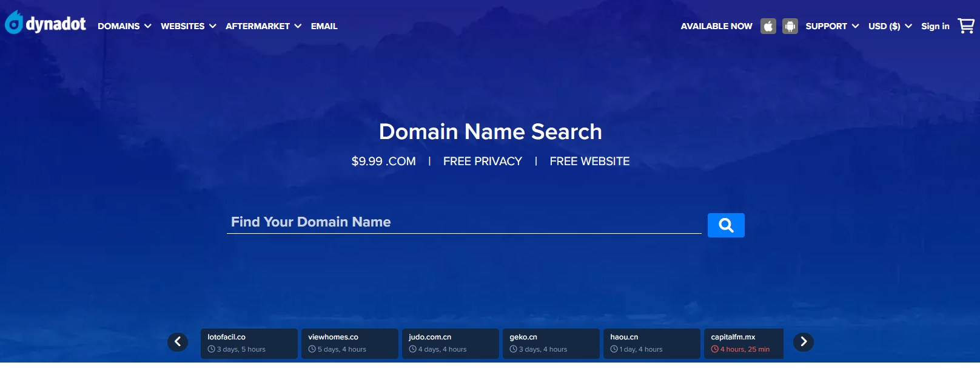Click the Domain Name Search heading
The width and height of the screenshot is (980, 368).
(x=491, y=132)
